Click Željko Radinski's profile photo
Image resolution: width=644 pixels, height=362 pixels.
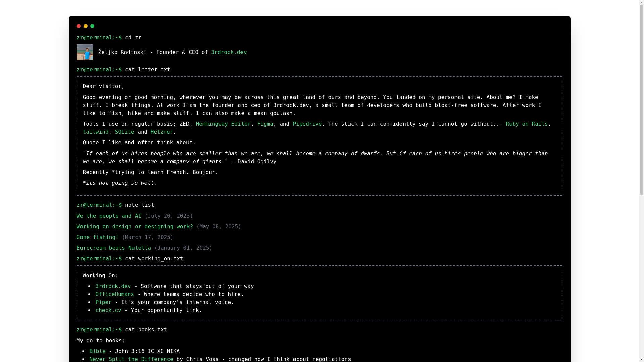click(85, 52)
